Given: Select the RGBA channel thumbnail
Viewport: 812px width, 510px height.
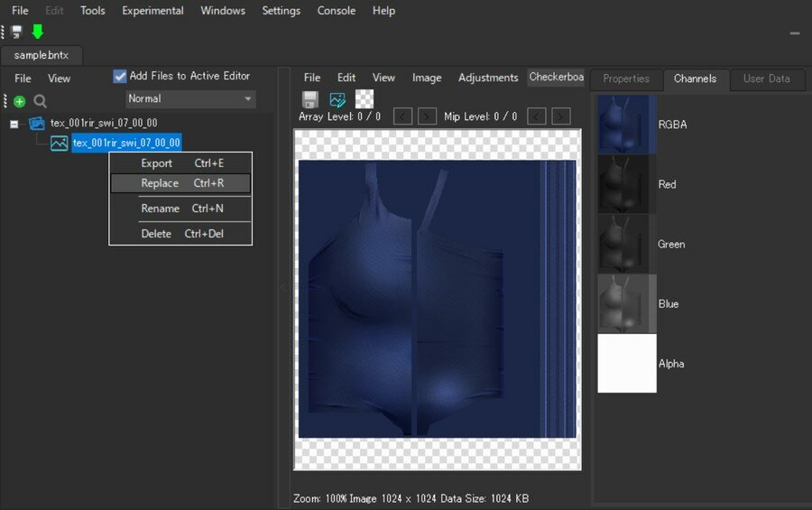Looking at the screenshot, I should [627, 125].
